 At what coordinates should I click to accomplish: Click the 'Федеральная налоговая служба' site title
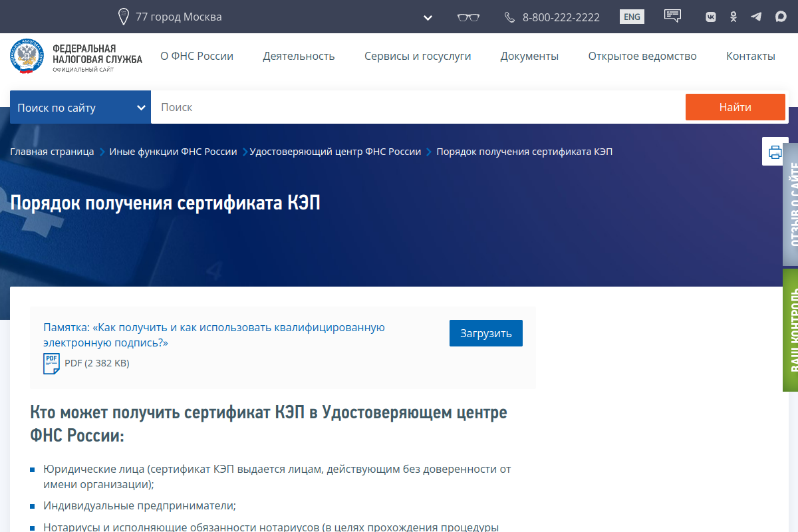click(x=97, y=56)
